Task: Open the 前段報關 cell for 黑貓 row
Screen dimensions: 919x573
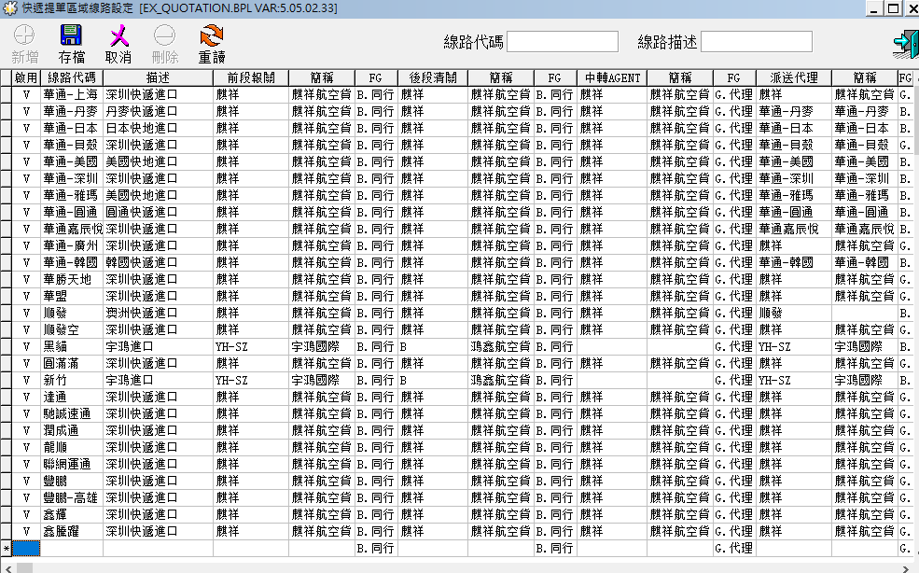Action: [x=250, y=347]
